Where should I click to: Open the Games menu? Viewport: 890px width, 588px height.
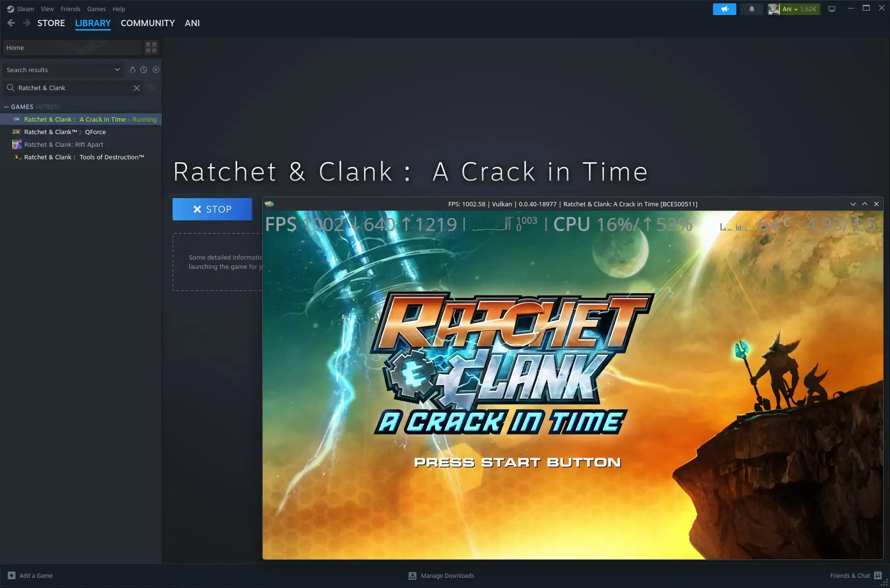(96, 9)
